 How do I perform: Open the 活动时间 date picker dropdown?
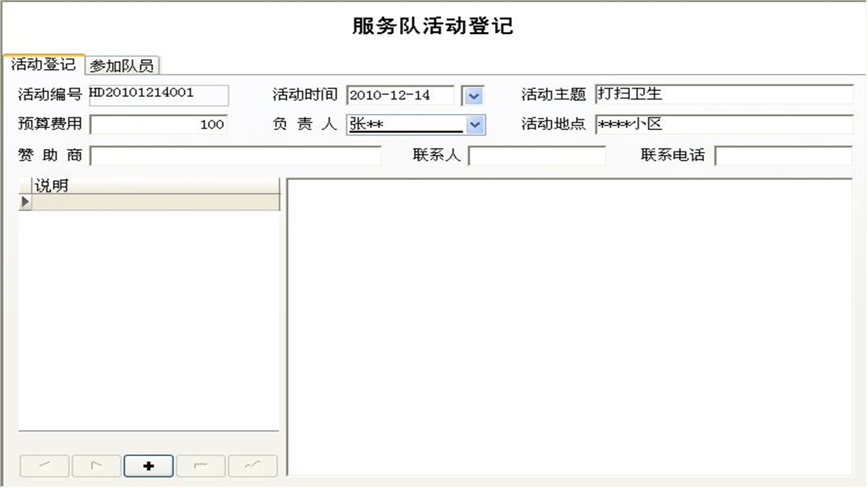coord(473,96)
